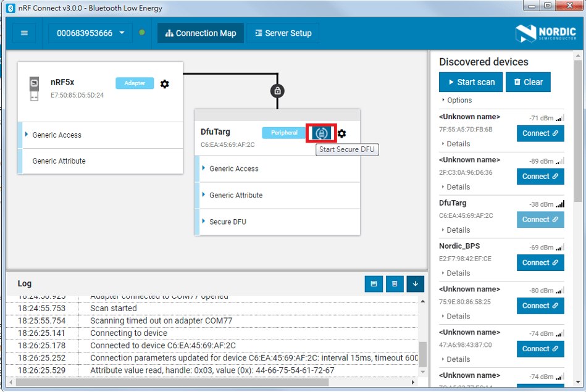The image size is (586, 392).
Task: Connect to device 47:A6:98:43:87:C0
Action: [540, 349]
